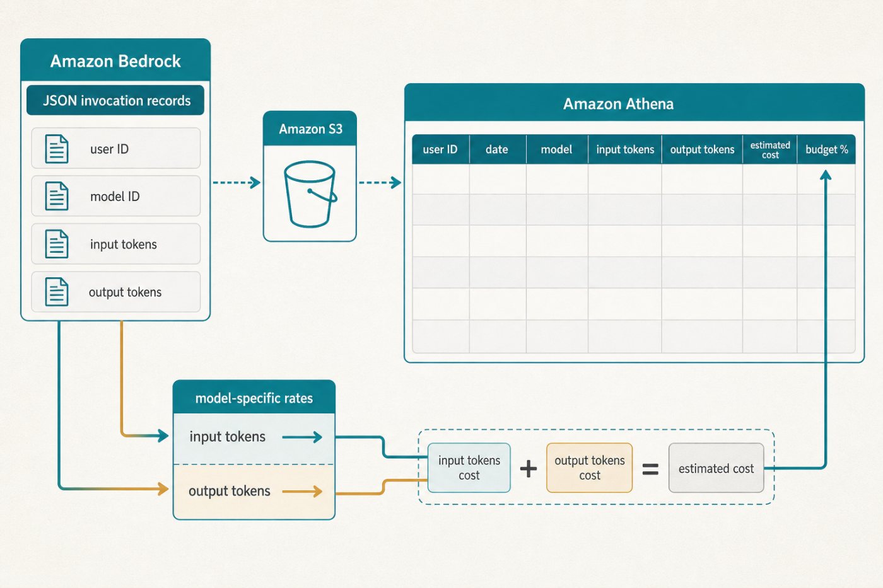Click the Amazon Athena title bar
The width and height of the screenshot is (883, 588).
[634, 103]
